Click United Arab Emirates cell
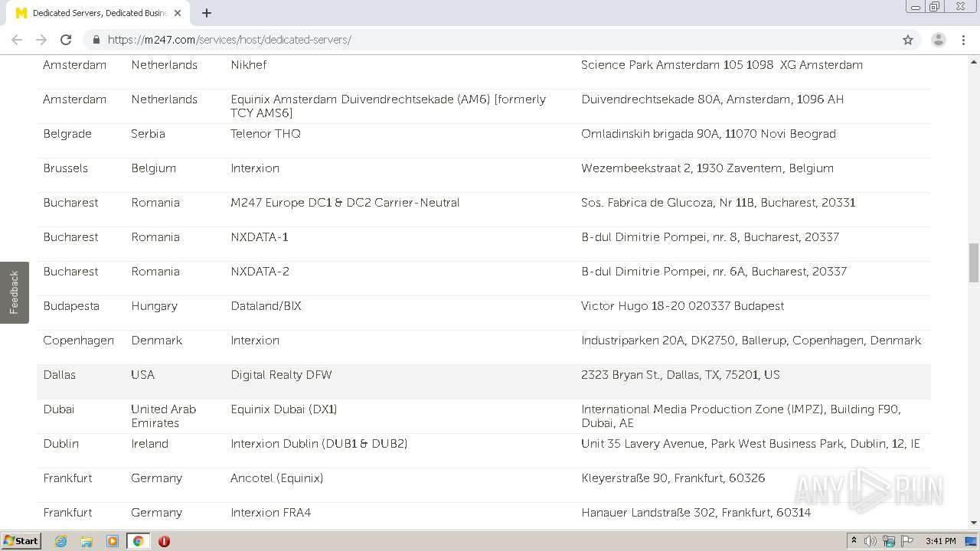The image size is (980, 551). click(x=163, y=416)
